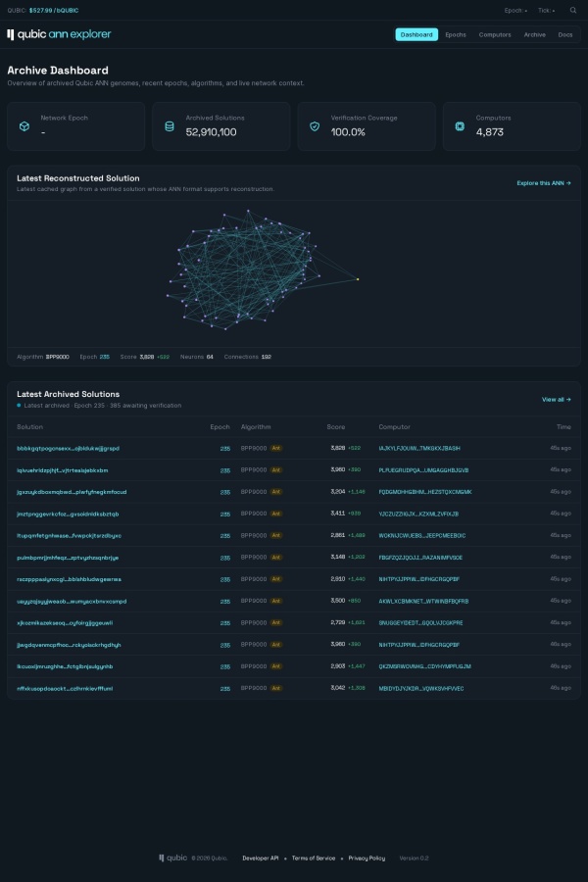
Task: Switch to the Computors tab
Action: [x=495, y=35]
